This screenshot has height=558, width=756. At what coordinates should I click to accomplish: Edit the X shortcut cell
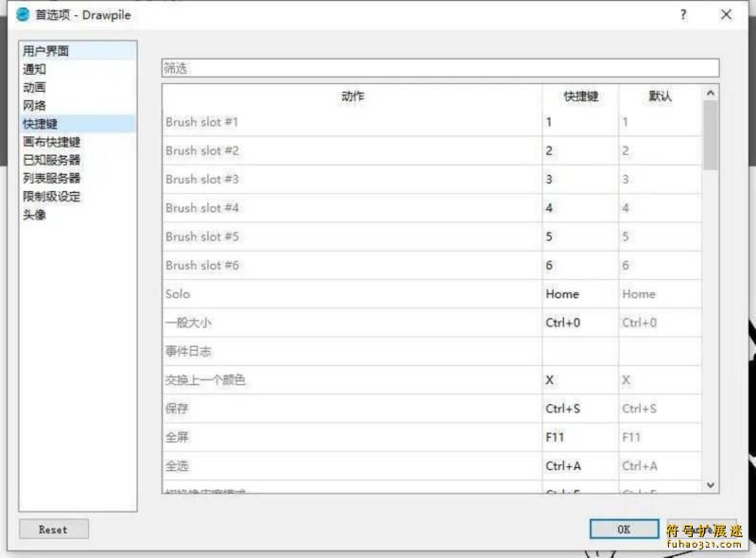[580, 380]
